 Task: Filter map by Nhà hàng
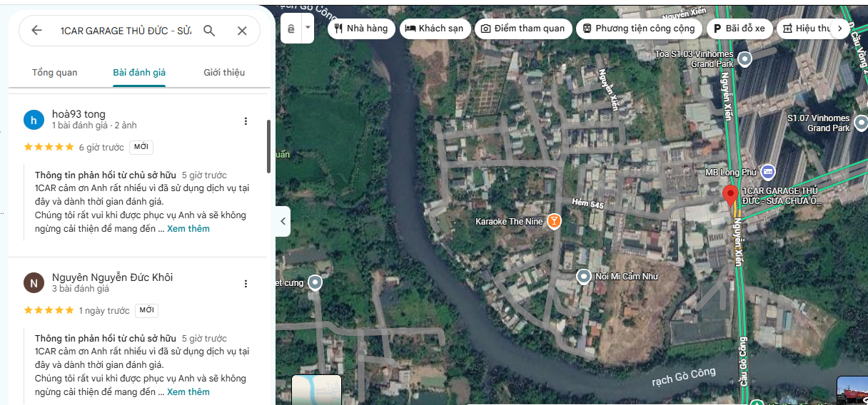(360, 29)
